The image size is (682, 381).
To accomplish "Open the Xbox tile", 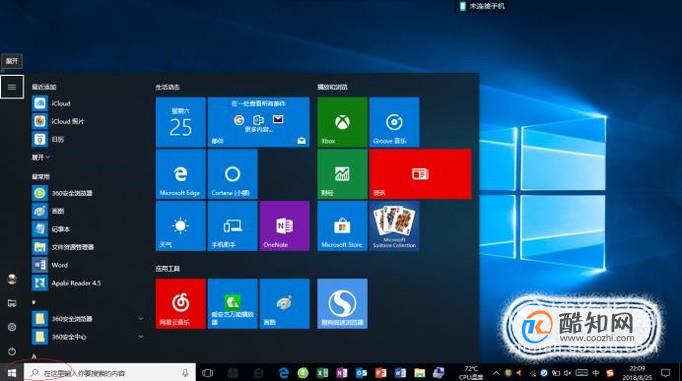I will (342, 122).
